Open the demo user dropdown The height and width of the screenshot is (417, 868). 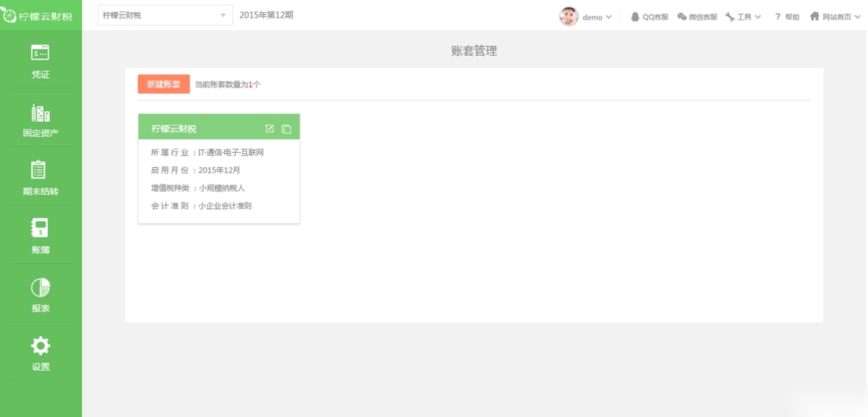click(597, 17)
